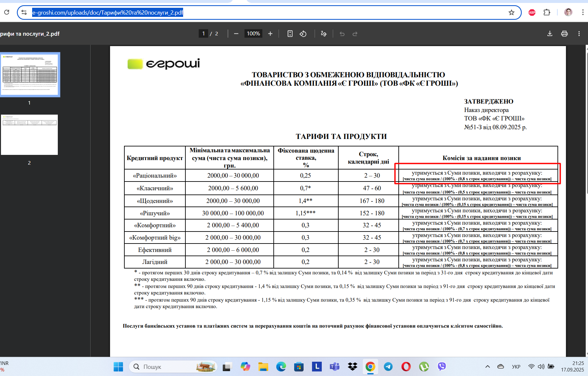Select page 1 thumbnail

tap(29, 74)
